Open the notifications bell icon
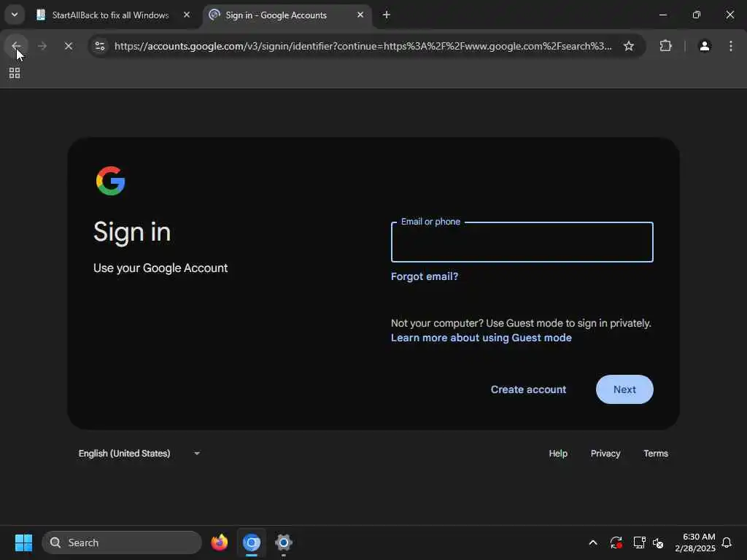 click(727, 542)
